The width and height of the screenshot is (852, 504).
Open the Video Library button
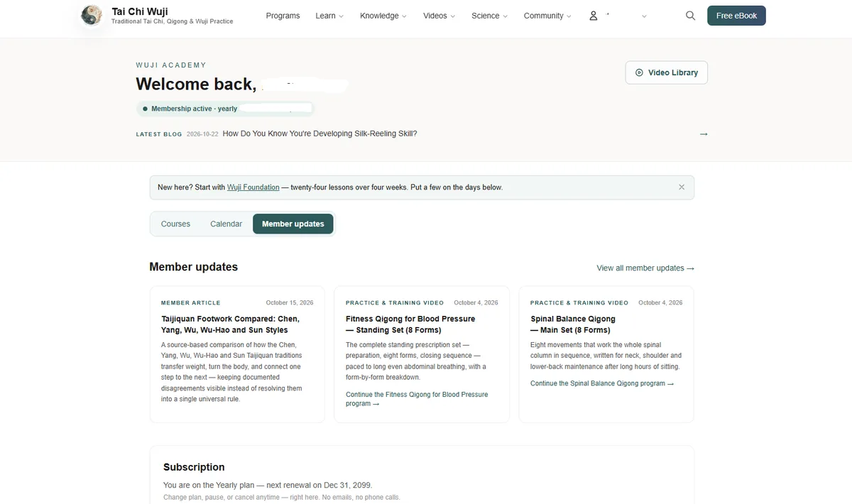pos(666,72)
